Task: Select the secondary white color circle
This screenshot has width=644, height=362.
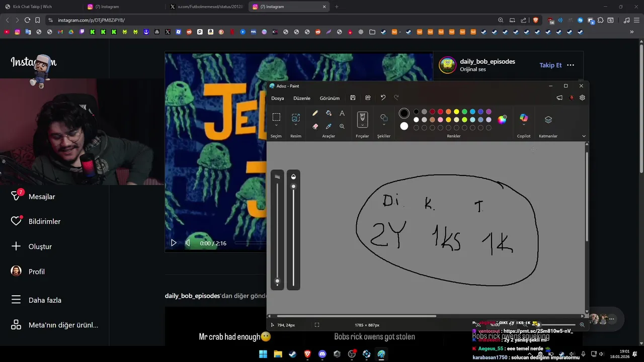Action: [x=404, y=126]
